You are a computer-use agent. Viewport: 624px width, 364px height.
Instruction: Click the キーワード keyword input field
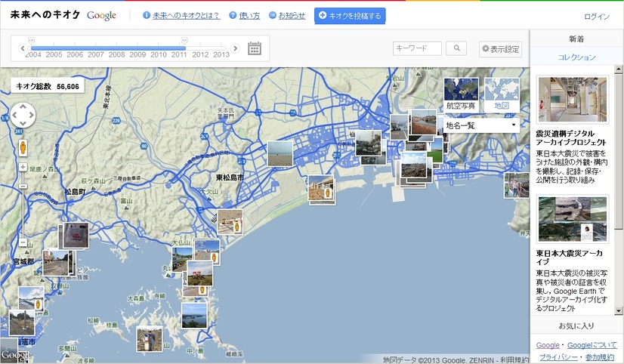(417, 48)
